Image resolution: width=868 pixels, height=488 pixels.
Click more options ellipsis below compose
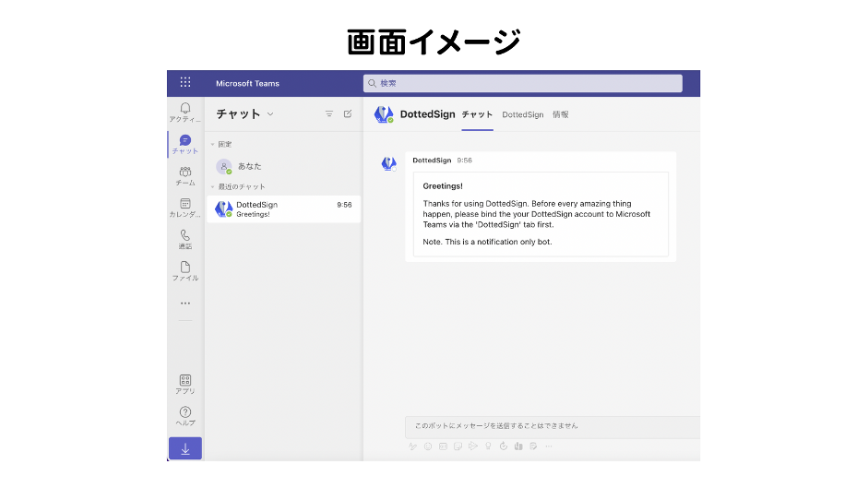pos(549,446)
